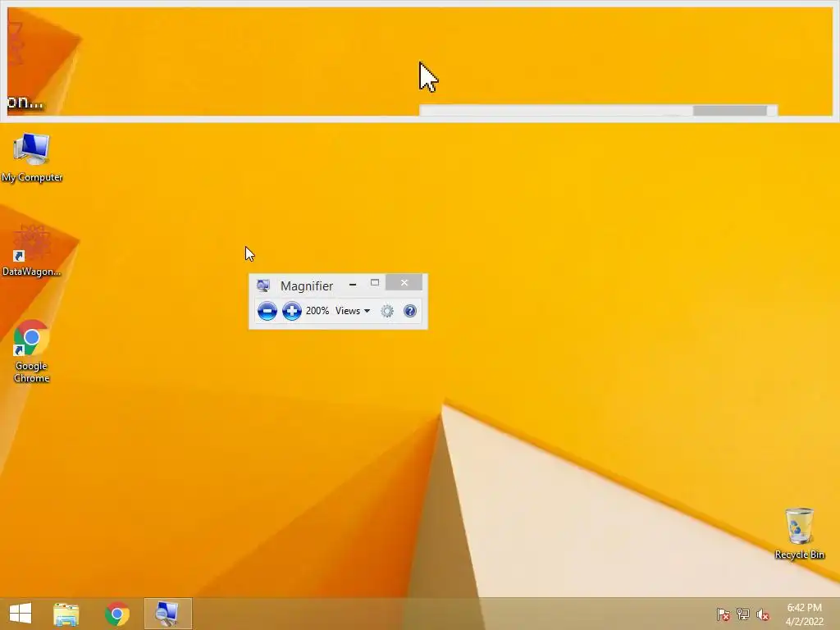Click the My Computer icon label

(32, 177)
